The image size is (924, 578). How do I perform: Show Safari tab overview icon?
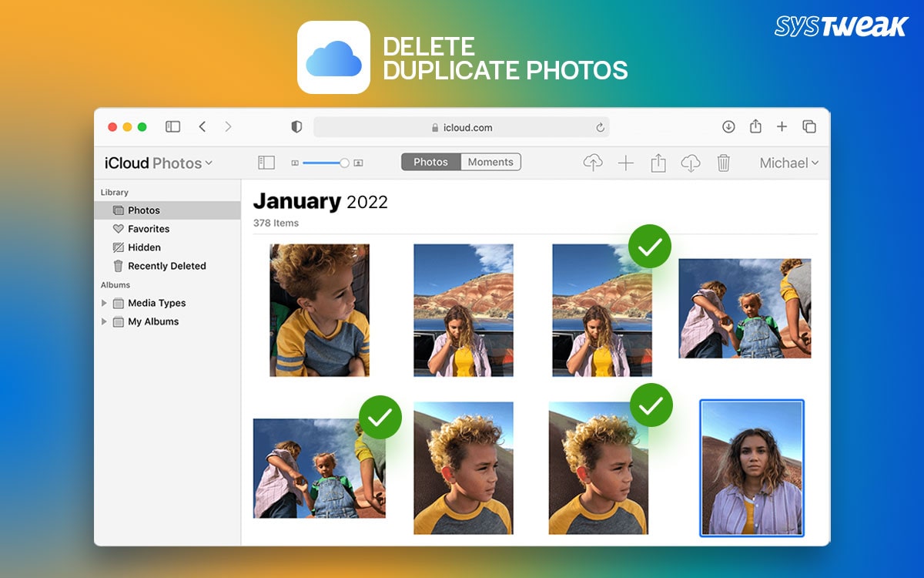click(809, 126)
